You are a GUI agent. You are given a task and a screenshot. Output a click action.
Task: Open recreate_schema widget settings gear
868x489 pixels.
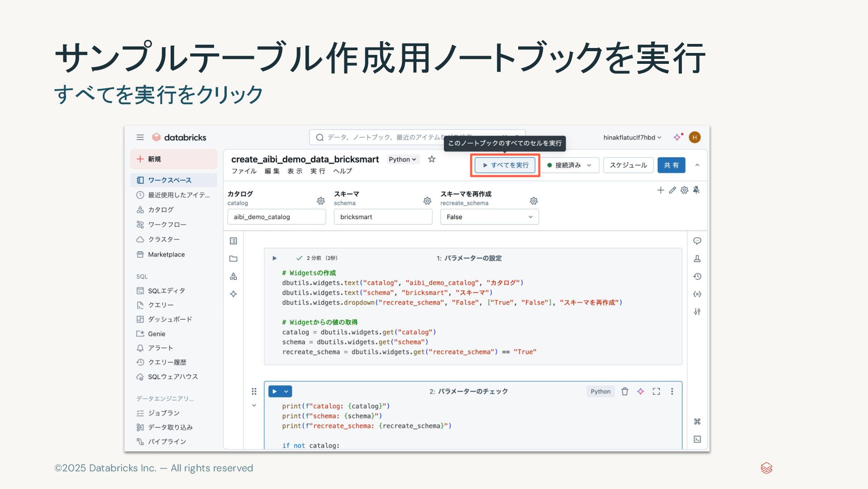click(534, 201)
